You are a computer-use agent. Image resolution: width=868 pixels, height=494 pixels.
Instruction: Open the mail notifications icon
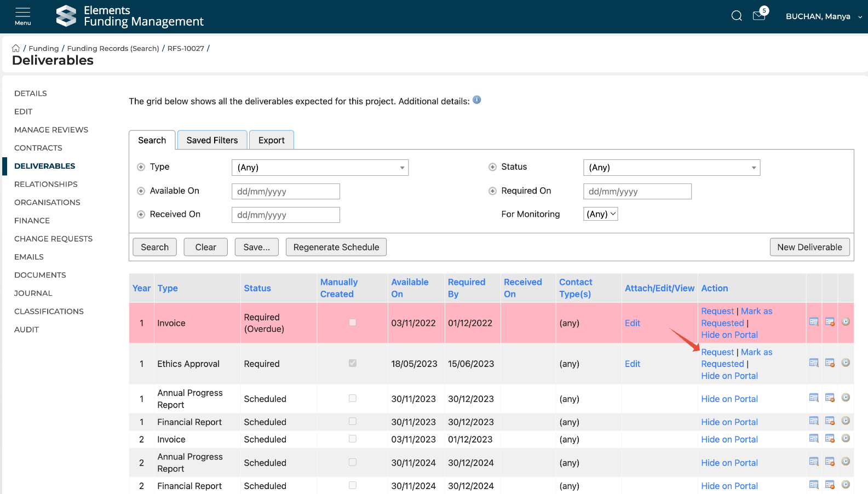759,16
